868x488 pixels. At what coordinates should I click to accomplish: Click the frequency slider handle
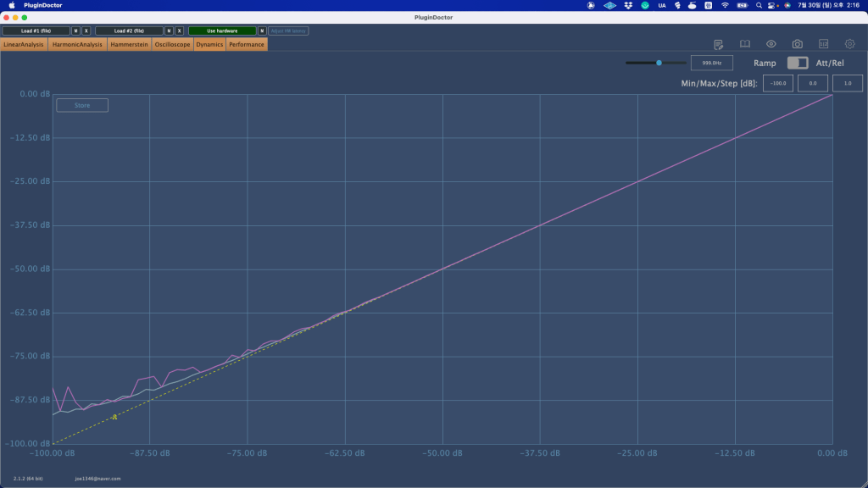[659, 63]
